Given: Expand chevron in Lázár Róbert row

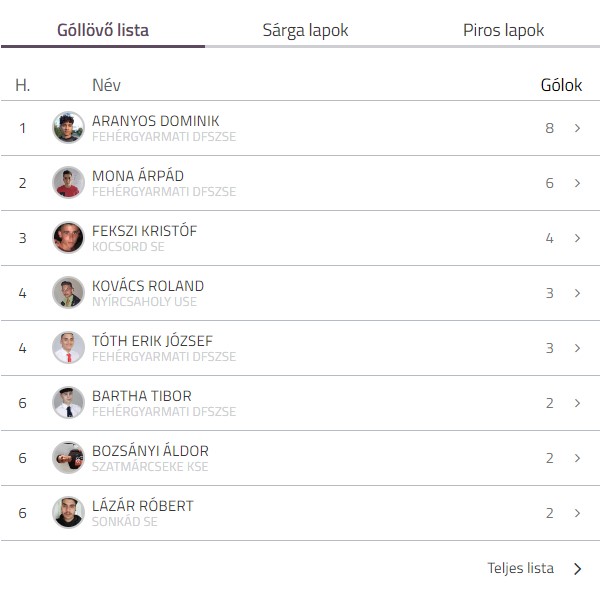Looking at the screenshot, I should (x=577, y=513).
